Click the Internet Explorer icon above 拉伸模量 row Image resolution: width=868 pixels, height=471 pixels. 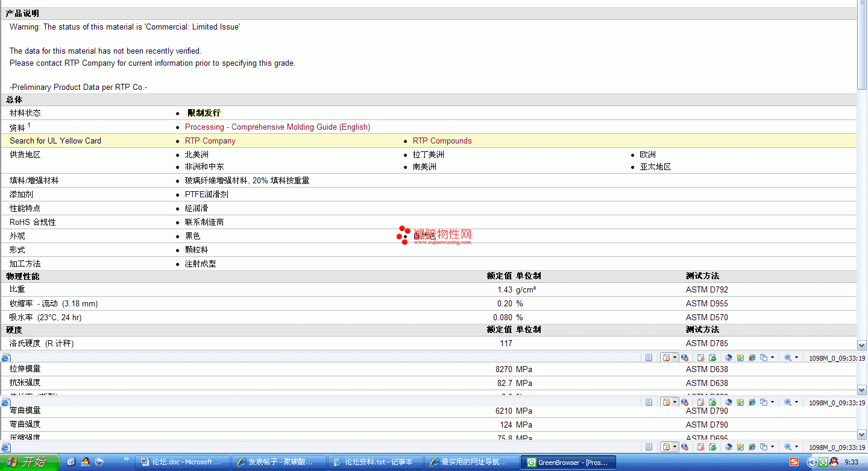752,358
